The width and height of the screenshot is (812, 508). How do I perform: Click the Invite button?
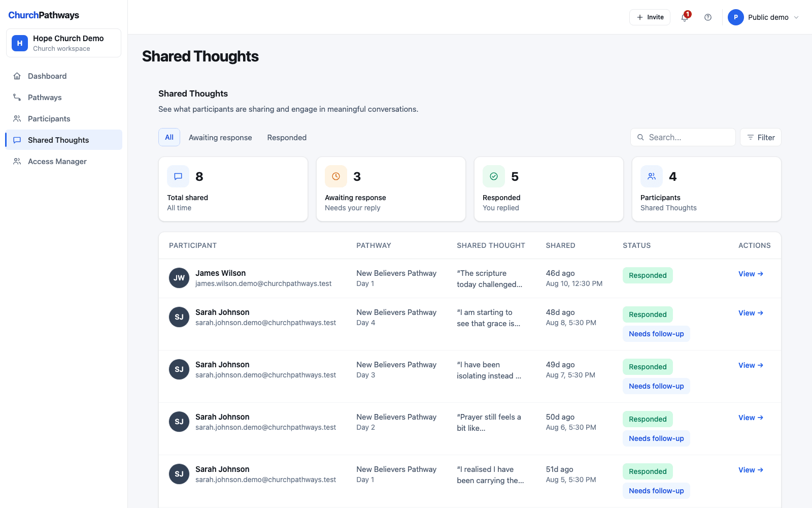650,17
